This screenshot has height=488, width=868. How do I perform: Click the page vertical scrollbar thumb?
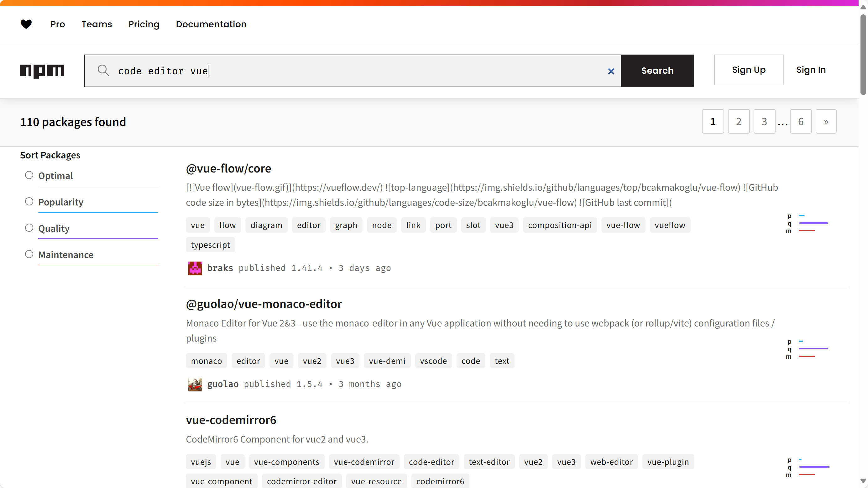(863, 54)
